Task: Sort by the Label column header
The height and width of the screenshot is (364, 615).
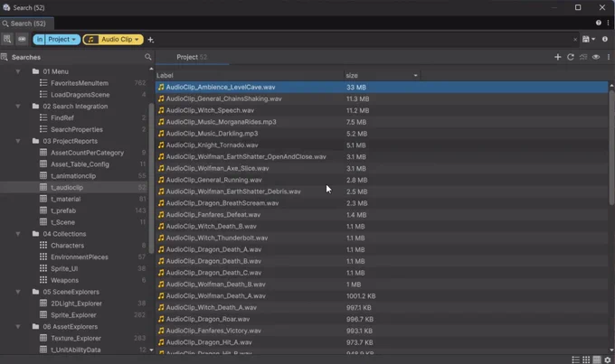Action: coord(250,75)
